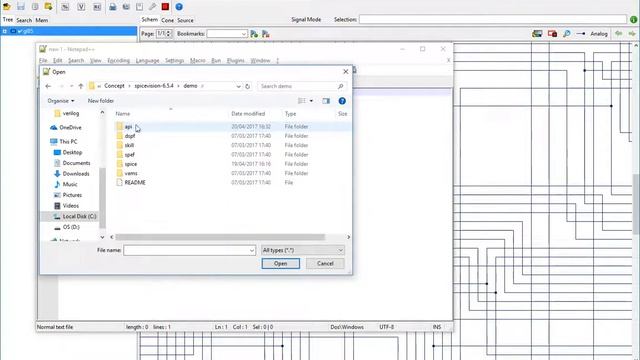640x360 pixels.
Task: Open the address bar history dropdown
Action: (238, 86)
